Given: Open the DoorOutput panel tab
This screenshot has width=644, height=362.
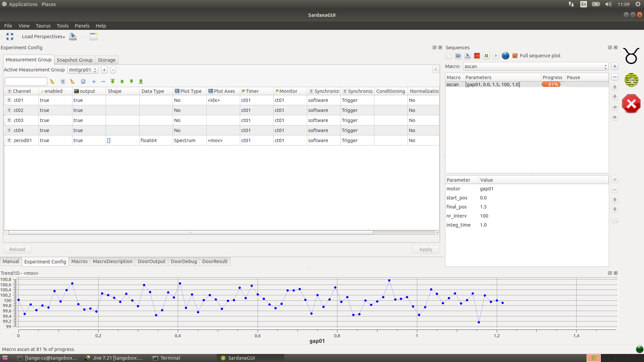Looking at the screenshot, I should coord(152,261).
